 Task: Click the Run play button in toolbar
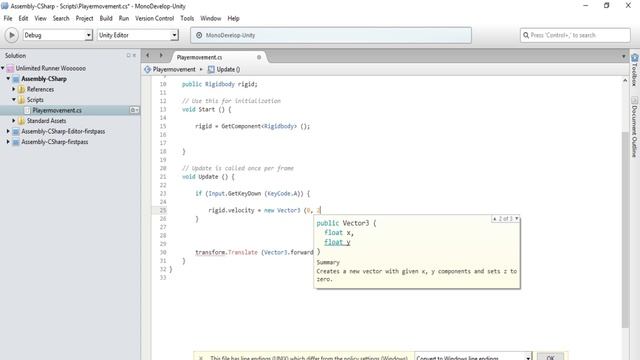point(11,35)
